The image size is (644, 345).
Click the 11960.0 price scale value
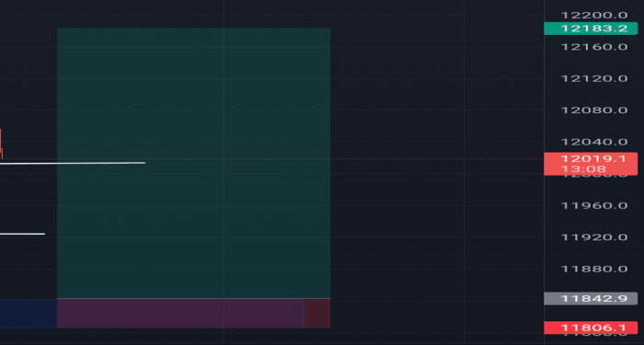[594, 205]
